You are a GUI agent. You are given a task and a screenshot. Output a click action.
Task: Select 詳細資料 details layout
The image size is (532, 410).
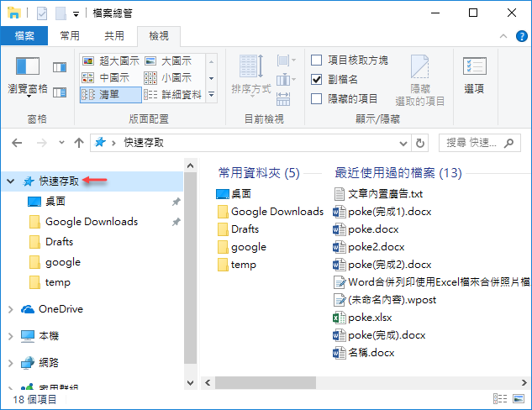click(173, 95)
